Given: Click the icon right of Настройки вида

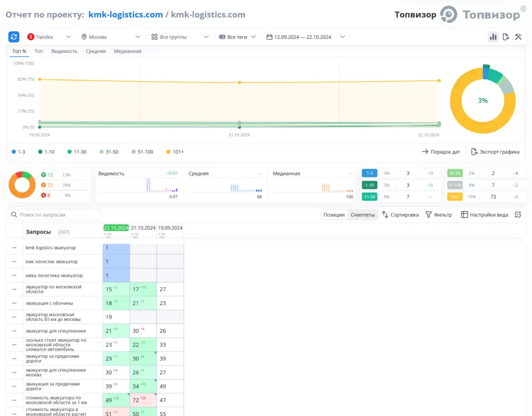Looking at the screenshot, I should 518,215.
